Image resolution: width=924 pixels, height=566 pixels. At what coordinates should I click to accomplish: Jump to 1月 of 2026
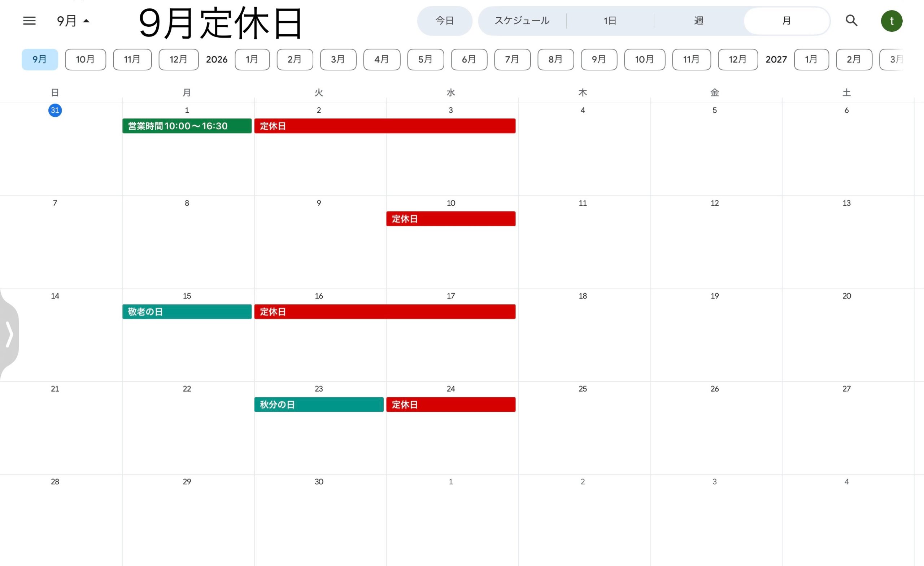(252, 59)
